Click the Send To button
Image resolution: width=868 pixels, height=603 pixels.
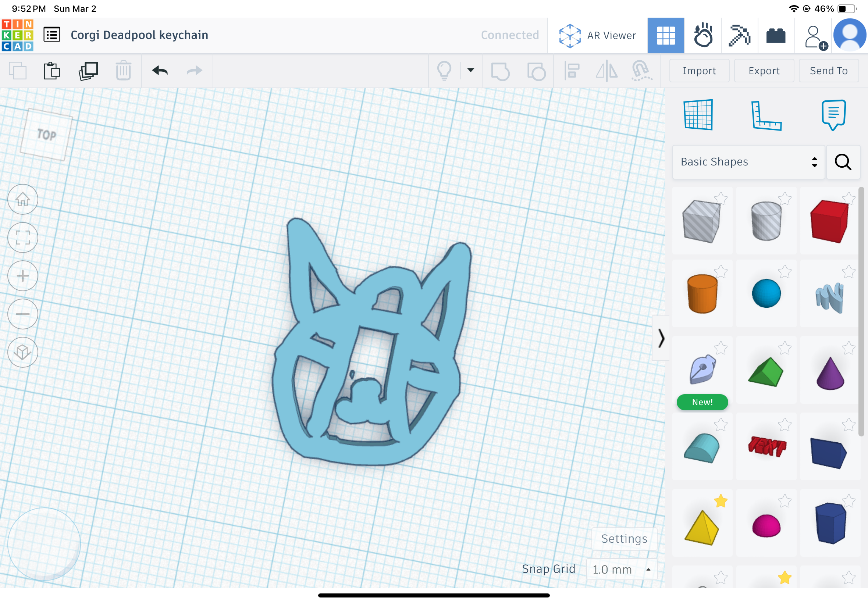click(x=828, y=71)
